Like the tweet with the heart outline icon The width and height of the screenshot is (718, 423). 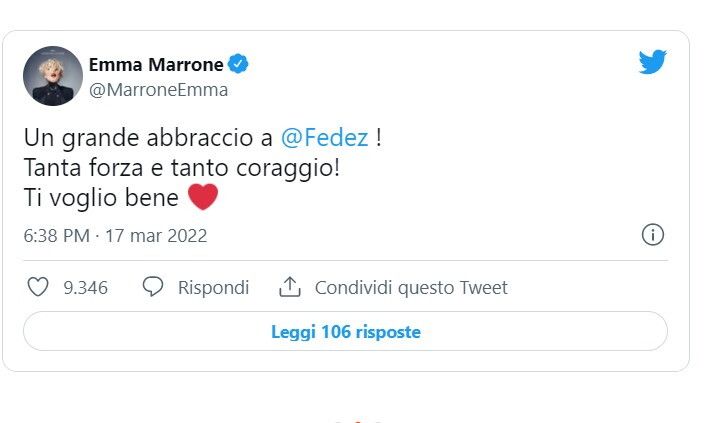[x=38, y=288]
